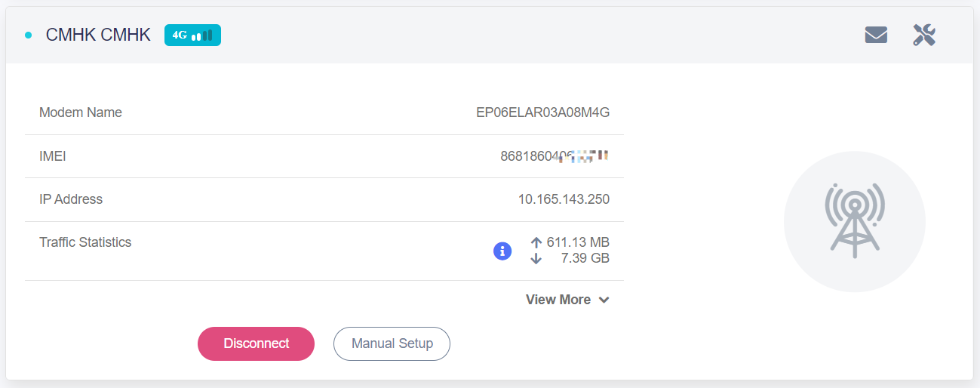The height and width of the screenshot is (388, 980).
Task: Open modem tools wrench icon
Action: tap(924, 35)
